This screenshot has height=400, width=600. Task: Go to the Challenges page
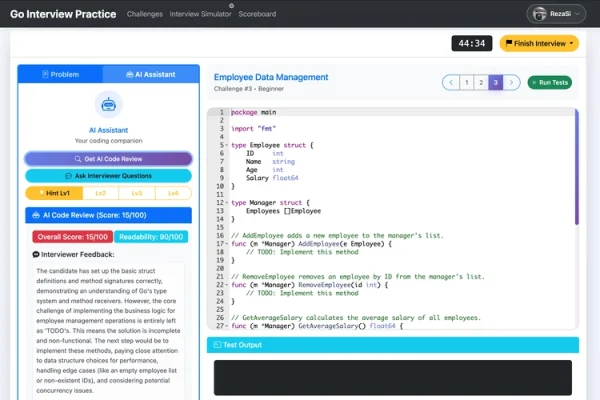pyautogui.click(x=145, y=14)
